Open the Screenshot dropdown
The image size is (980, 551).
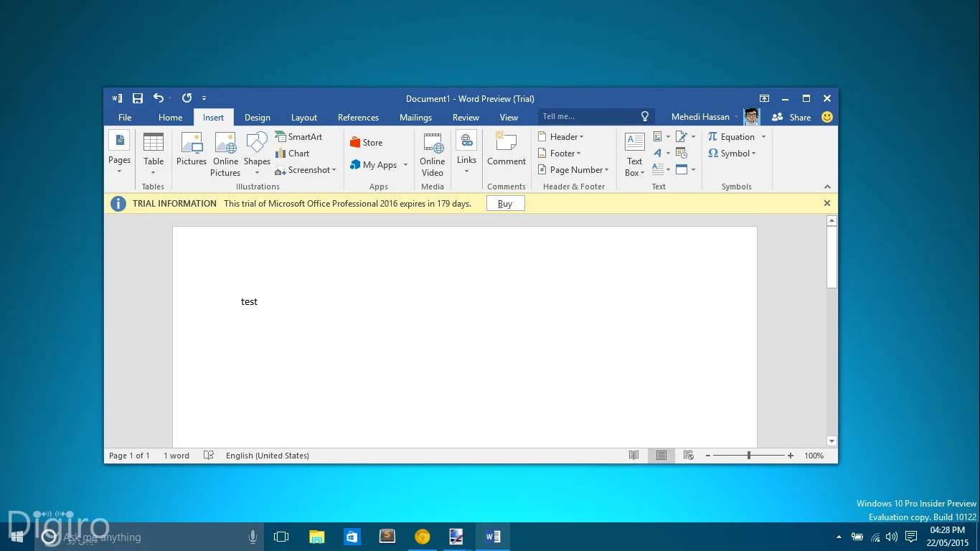pyautogui.click(x=306, y=170)
